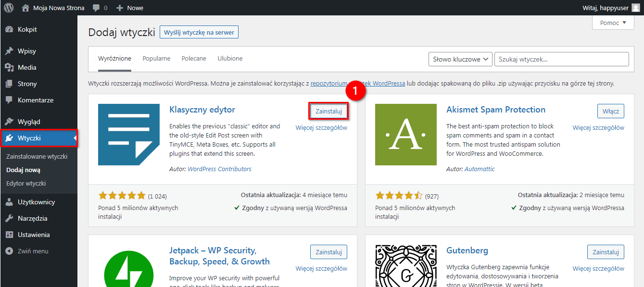The image size is (644, 287).
Task: Click the Wyślij wtyczkę na serwer button
Action: click(x=199, y=32)
